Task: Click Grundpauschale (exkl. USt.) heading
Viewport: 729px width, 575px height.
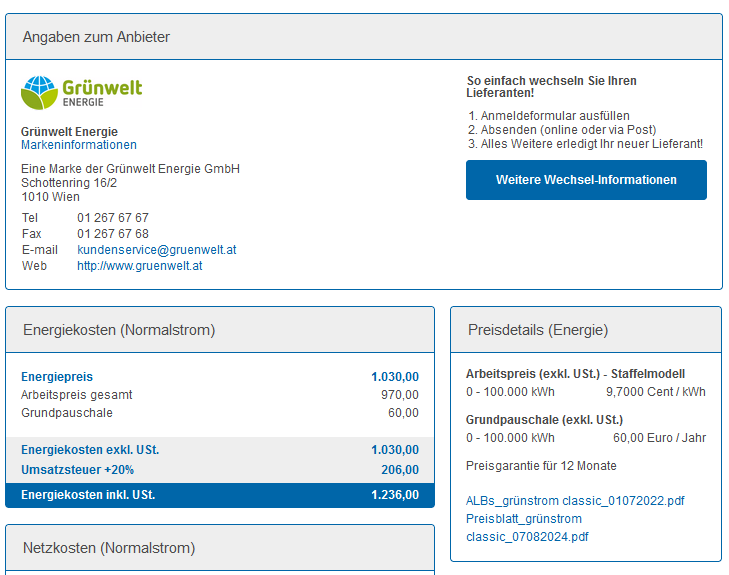Action: (544, 420)
